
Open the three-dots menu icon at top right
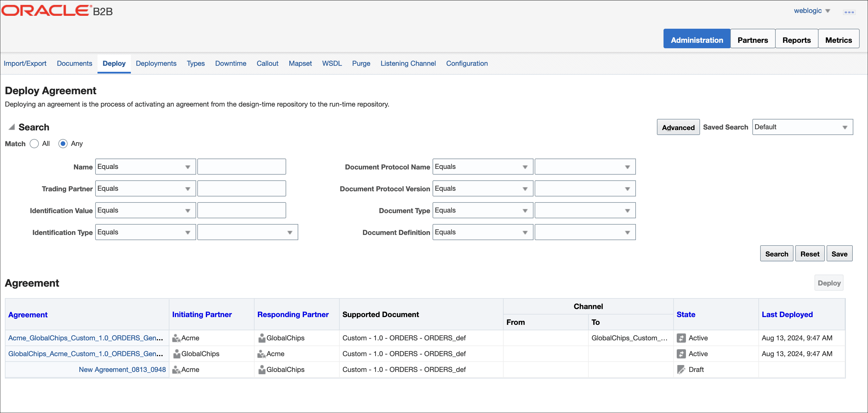click(848, 12)
